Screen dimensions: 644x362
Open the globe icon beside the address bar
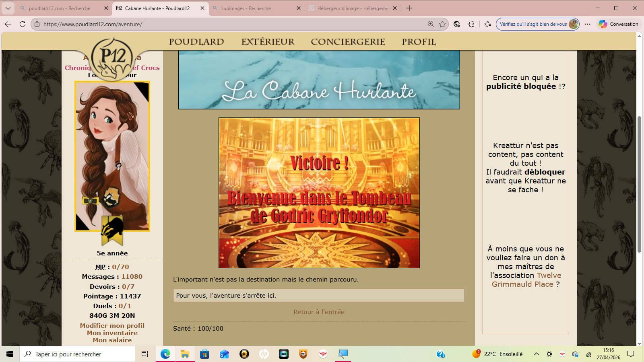pyautogui.click(x=456, y=24)
